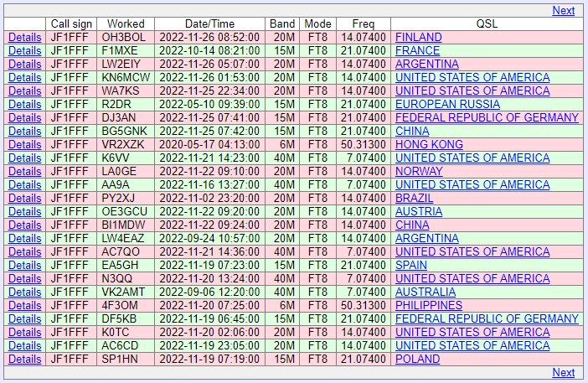
Task: Select date cell 2020-05-17 04:13:00
Action: tap(209, 144)
